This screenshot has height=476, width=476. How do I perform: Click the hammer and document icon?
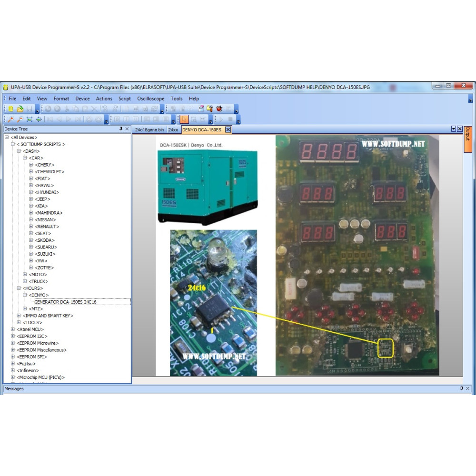pyautogui.click(x=210, y=109)
